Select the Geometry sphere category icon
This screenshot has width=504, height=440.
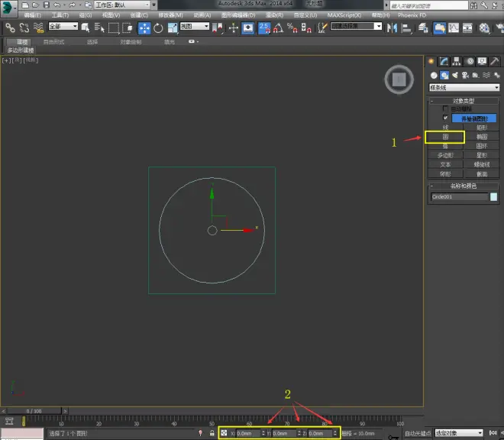434,76
